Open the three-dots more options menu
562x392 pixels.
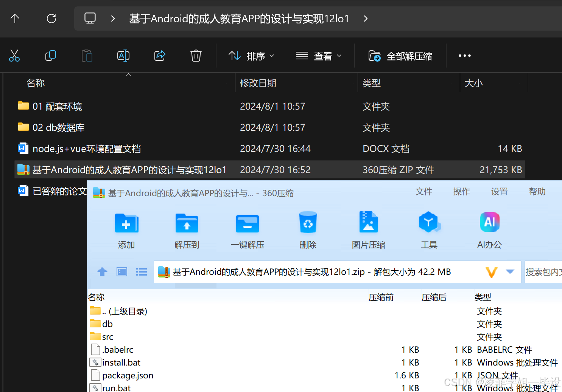[465, 56]
